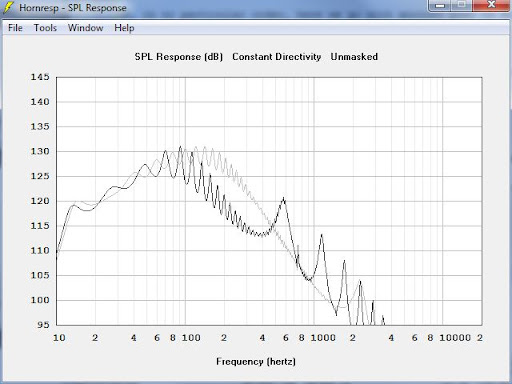The width and height of the screenshot is (512, 384).
Task: Click the 105 value on the dB axis
Action: (x=40, y=275)
